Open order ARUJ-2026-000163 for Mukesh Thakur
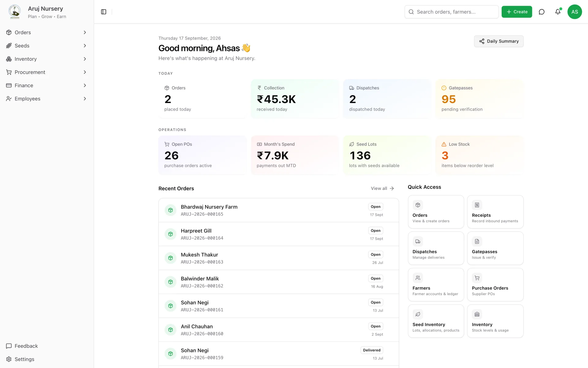This screenshot has height=368, width=588. (279, 258)
